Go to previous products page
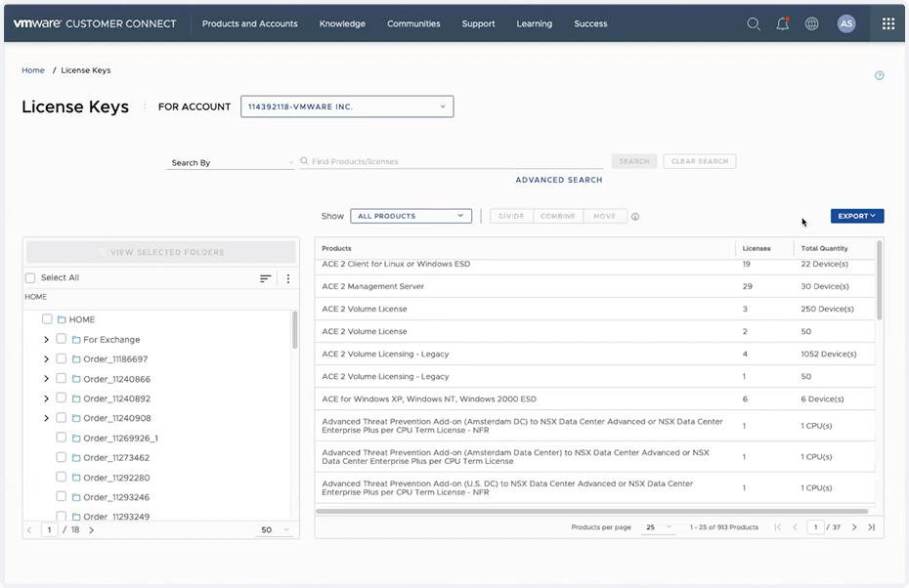909x588 pixels. click(795, 527)
